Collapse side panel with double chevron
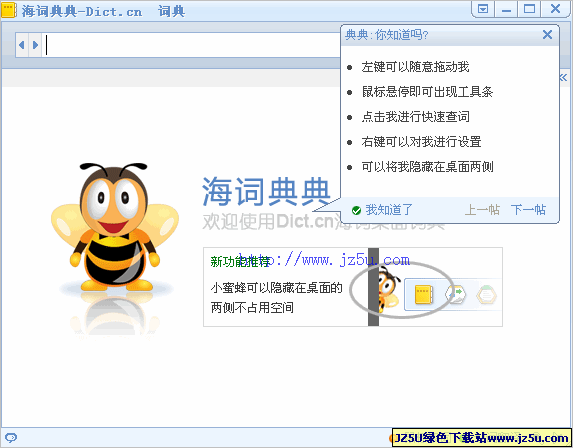The width and height of the screenshot is (573, 448). click(x=563, y=77)
